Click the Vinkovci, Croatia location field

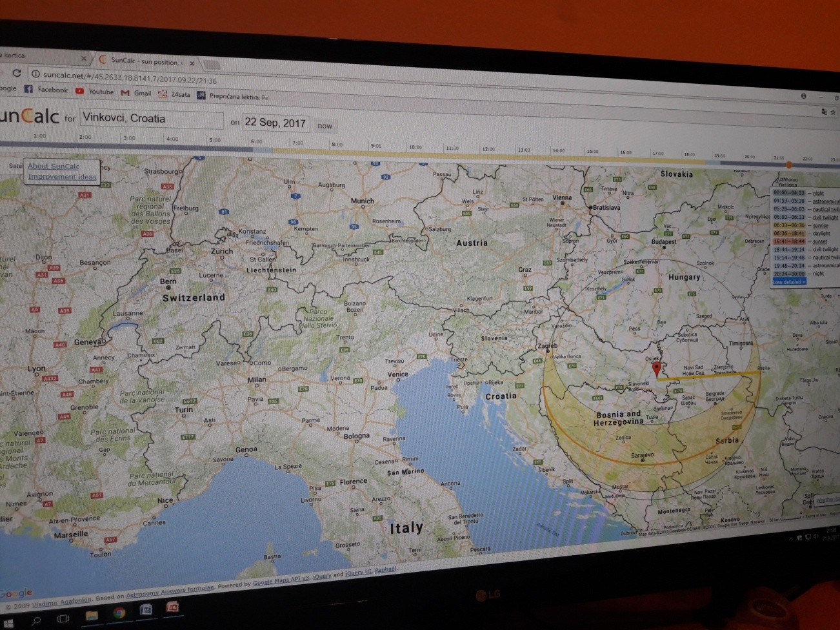[151, 119]
